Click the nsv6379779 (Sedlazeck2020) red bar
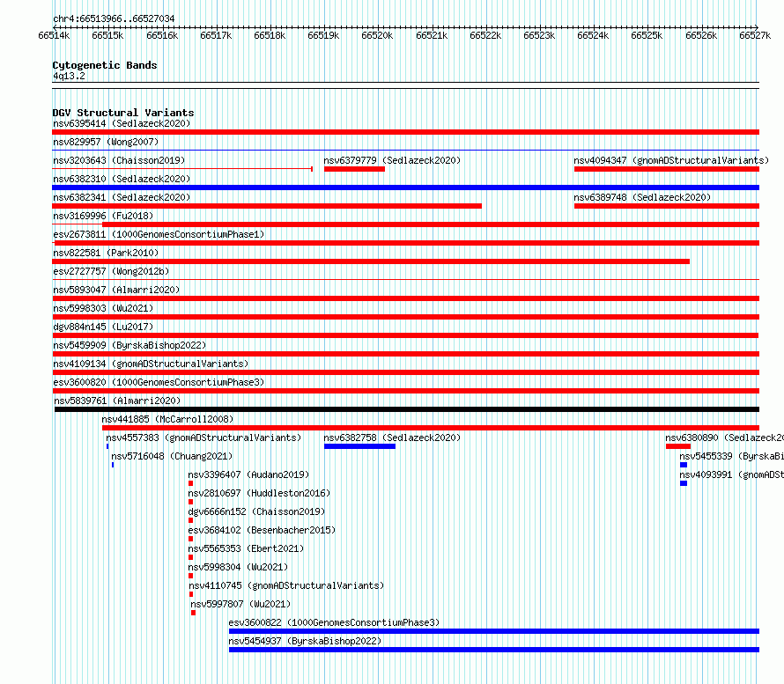Image resolution: width=784 pixels, height=684 pixels. click(x=354, y=169)
